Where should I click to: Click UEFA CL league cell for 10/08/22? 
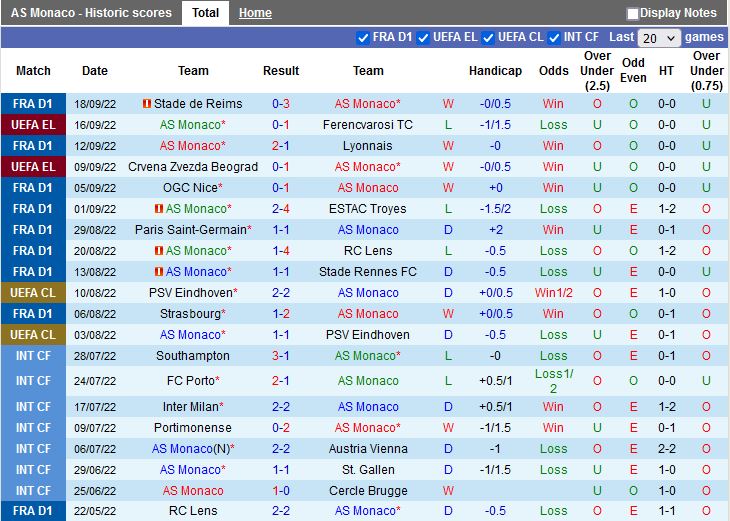(33, 292)
